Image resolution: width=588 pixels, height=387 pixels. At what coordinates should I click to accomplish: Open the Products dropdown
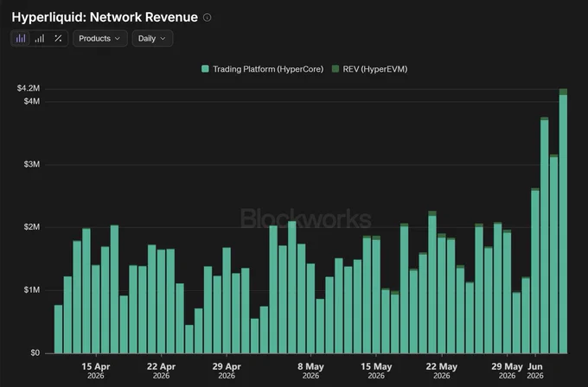pyautogui.click(x=100, y=38)
